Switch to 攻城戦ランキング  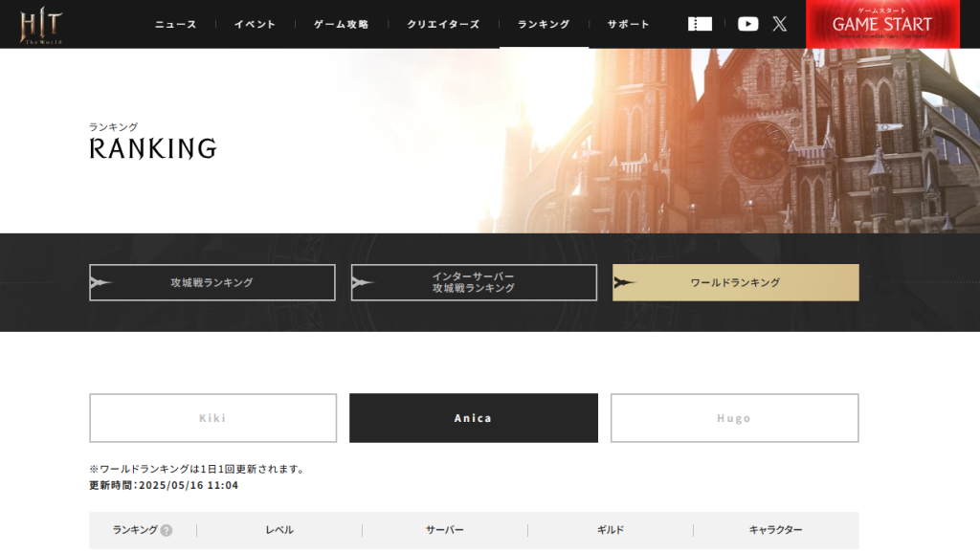tap(212, 282)
